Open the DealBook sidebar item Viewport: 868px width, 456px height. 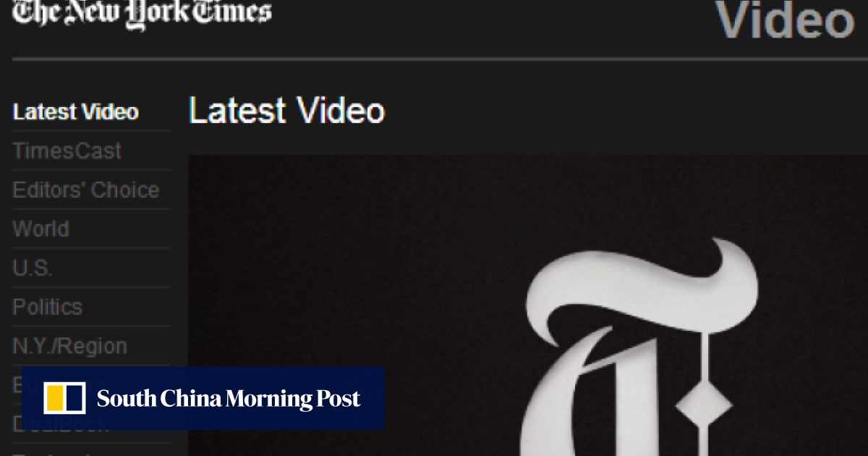tap(61, 423)
